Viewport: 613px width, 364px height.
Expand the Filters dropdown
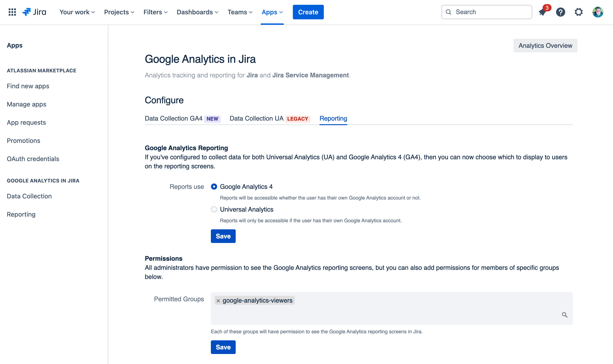point(155,12)
